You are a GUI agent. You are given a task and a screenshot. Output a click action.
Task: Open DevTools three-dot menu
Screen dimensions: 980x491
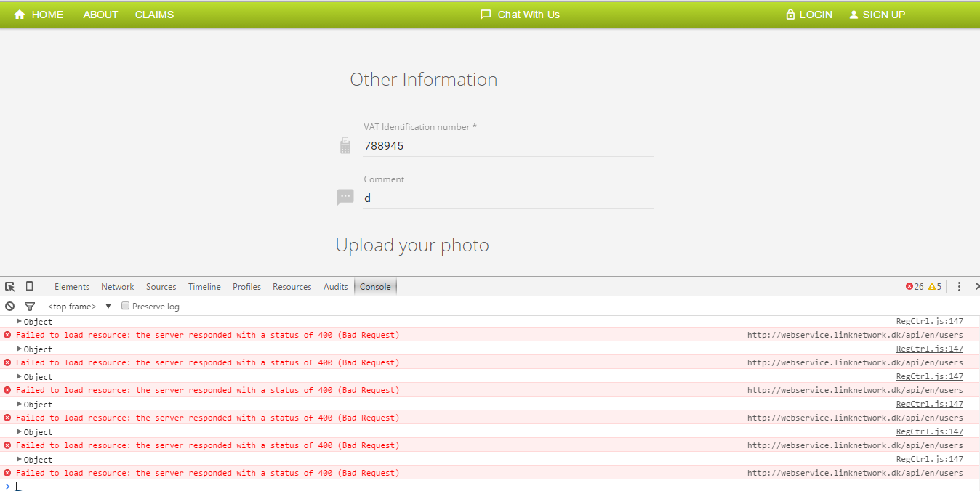[x=959, y=287]
